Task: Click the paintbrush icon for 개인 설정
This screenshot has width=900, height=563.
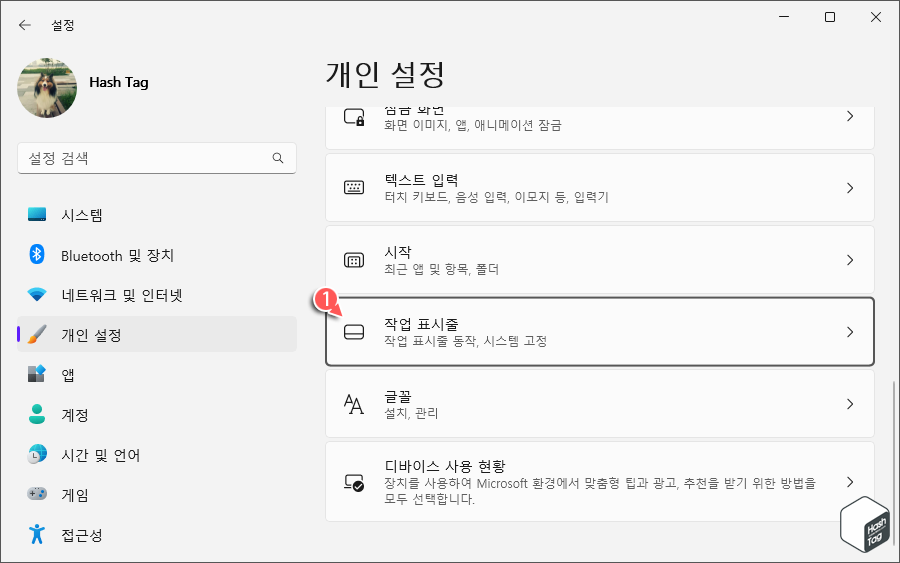Action: tap(37, 335)
